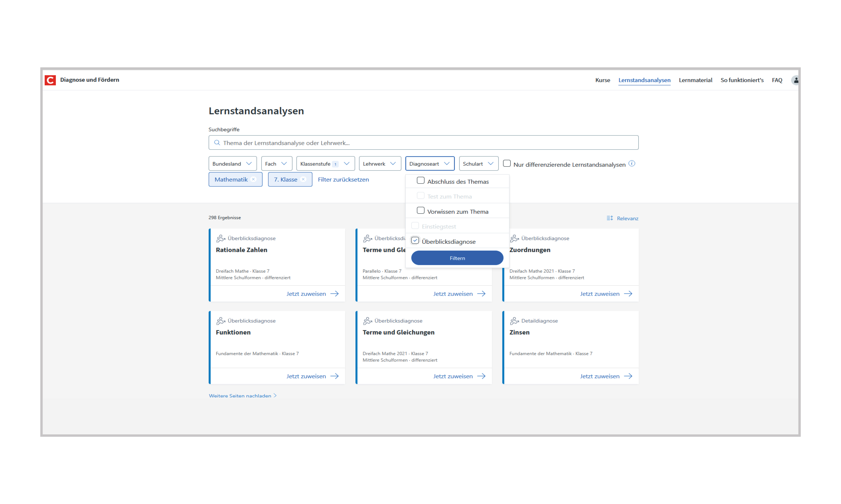The width and height of the screenshot is (841, 504).
Task: Click the Filtern button
Action: click(457, 258)
